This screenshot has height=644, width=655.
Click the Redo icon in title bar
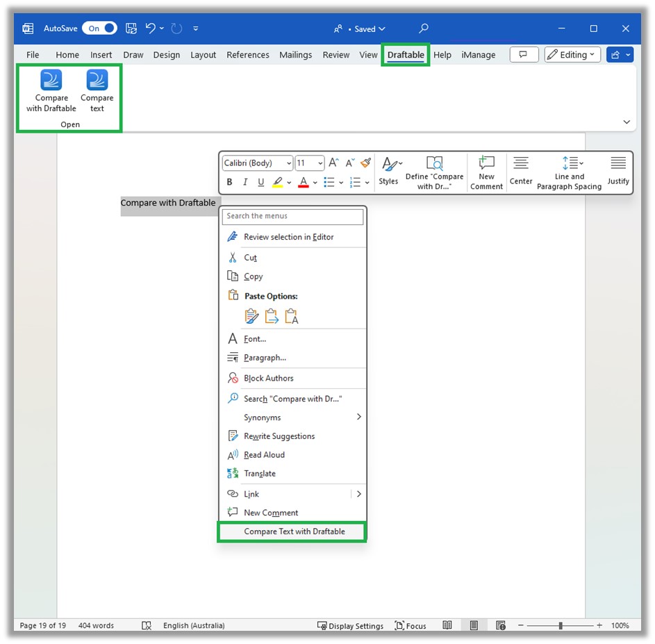click(x=176, y=28)
